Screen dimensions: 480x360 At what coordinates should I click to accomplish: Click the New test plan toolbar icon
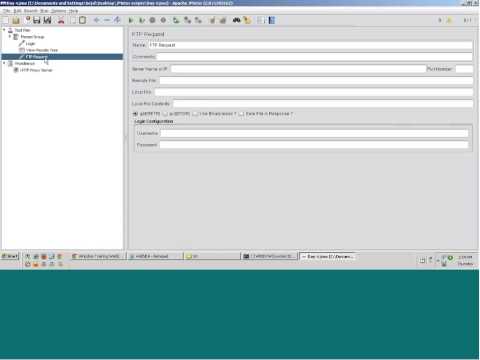tap(5, 20)
